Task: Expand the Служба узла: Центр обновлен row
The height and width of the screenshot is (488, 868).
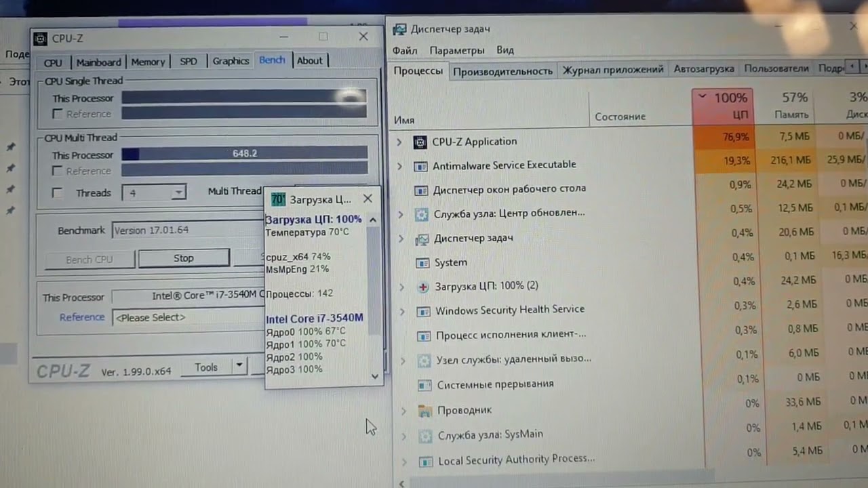Action: coord(400,215)
